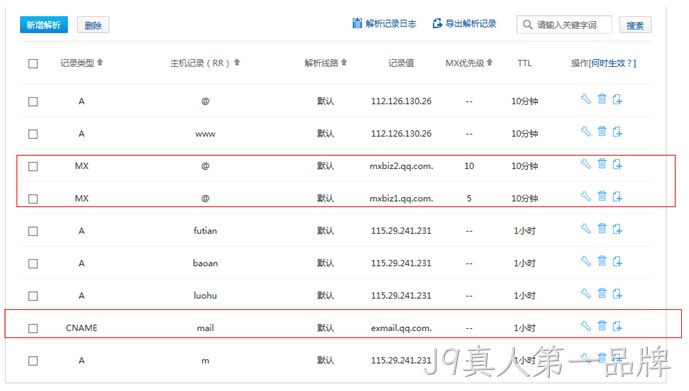Screen dimensions: 689x391
Task: Click the mxbiz2.qq.com. record value
Action: point(401,166)
